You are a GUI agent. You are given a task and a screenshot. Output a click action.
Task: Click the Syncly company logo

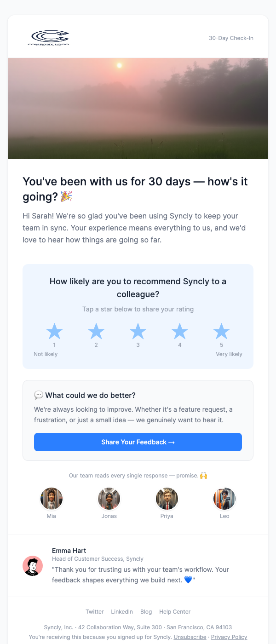click(50, 38)
